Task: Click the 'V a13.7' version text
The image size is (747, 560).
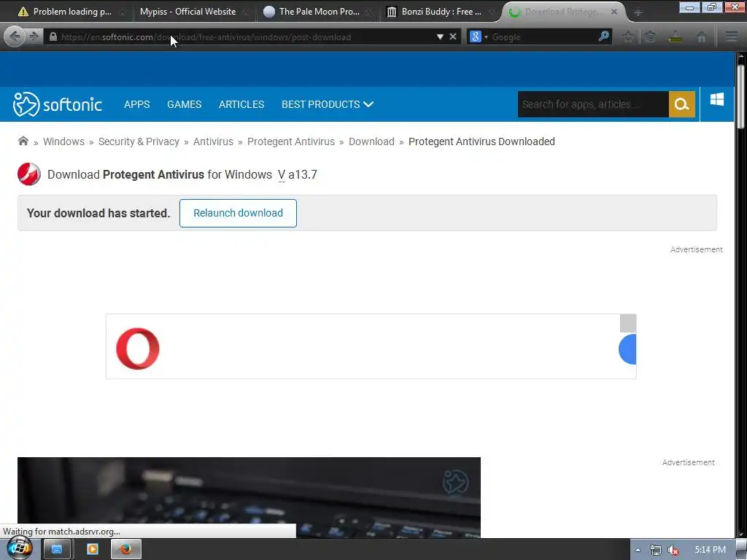Action: 298,174
